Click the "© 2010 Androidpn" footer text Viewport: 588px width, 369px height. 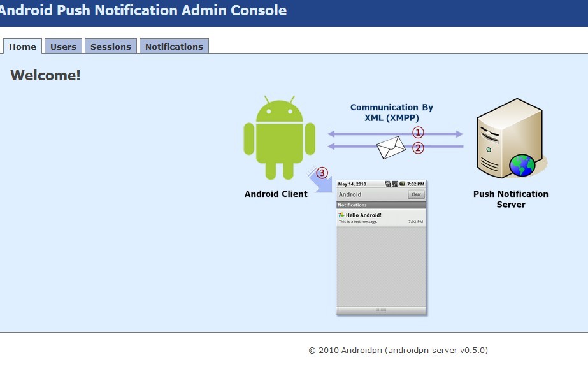coord(398,350)
